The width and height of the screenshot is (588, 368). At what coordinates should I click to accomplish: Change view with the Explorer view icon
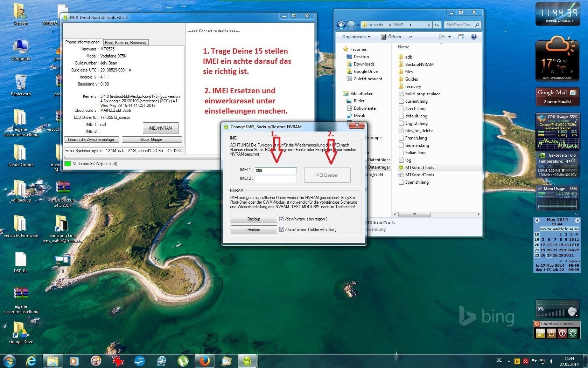tap(442, 37)
